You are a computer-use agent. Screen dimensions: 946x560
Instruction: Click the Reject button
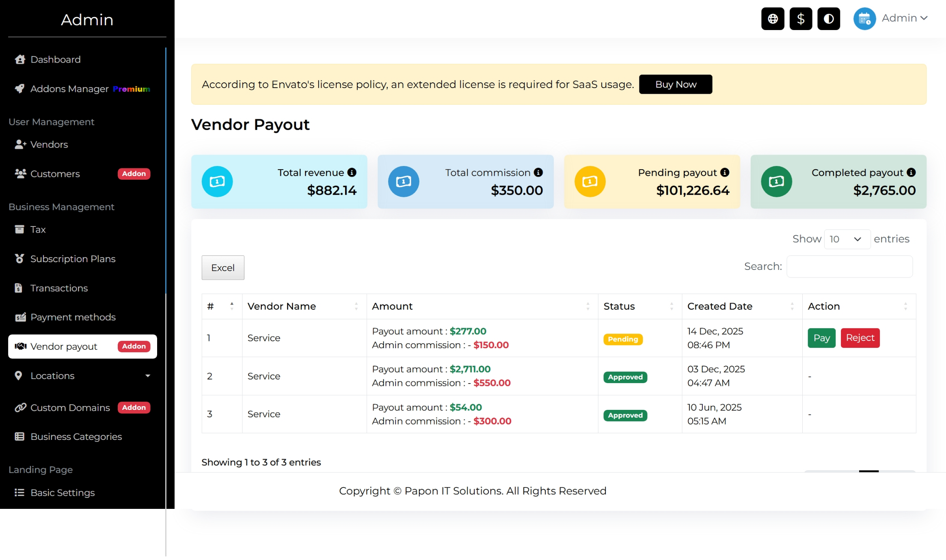860,338
